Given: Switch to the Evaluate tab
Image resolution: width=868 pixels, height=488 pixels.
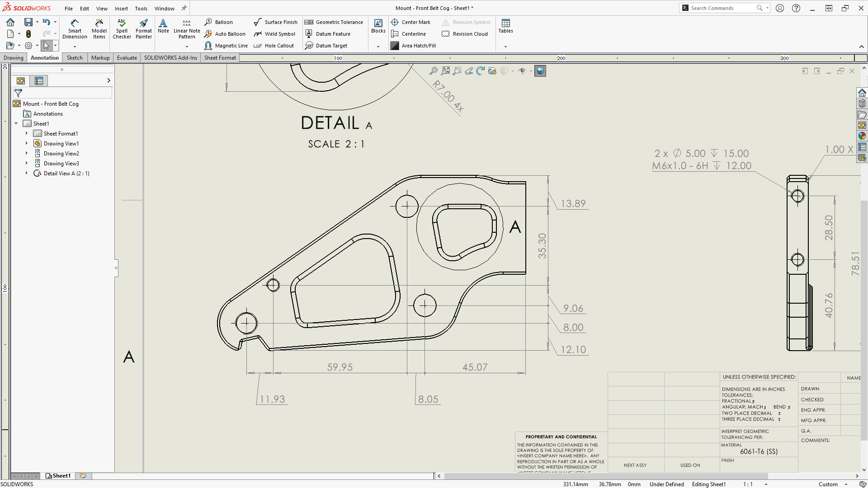Looking at the screenshot, I should coord(126,58).
